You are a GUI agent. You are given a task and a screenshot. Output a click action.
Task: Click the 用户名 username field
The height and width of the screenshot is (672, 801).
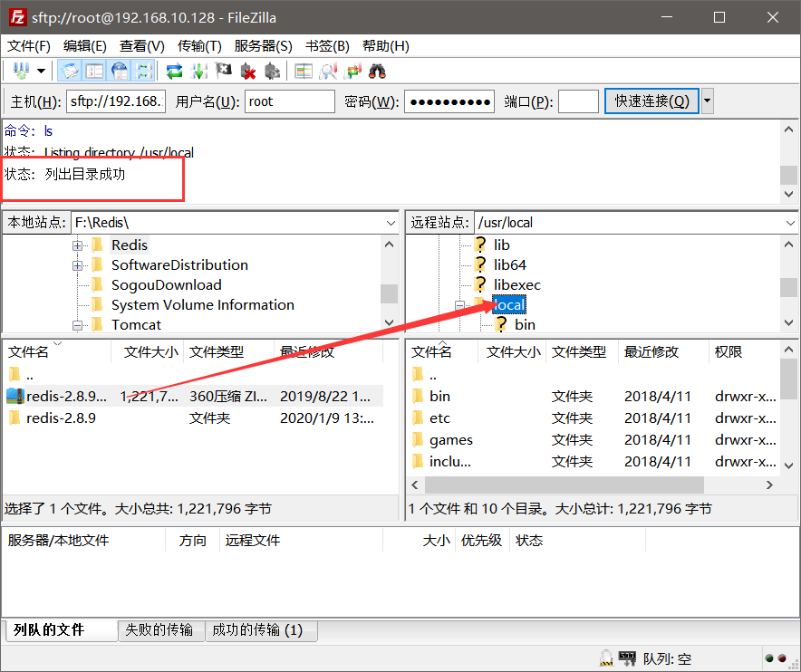(290, 101)
